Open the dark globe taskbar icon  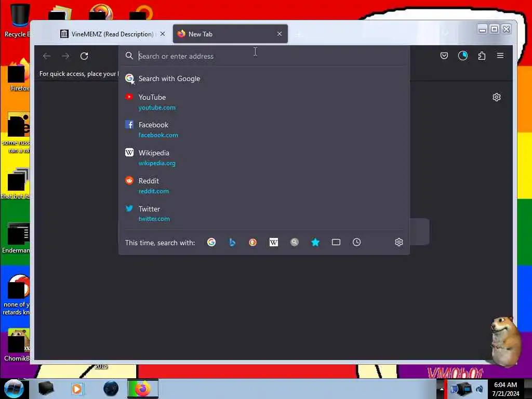pos(111,389)
